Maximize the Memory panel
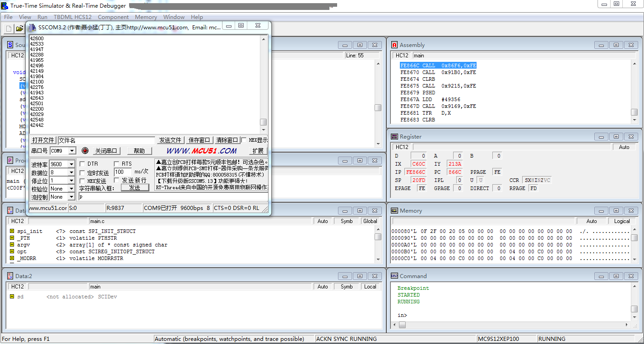This screenshot has width=644, height=344. [616, 210]
